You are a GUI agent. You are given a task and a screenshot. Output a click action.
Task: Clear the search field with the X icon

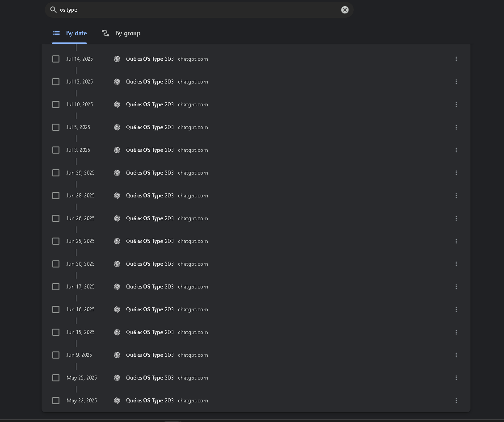(x=344, y=10)
